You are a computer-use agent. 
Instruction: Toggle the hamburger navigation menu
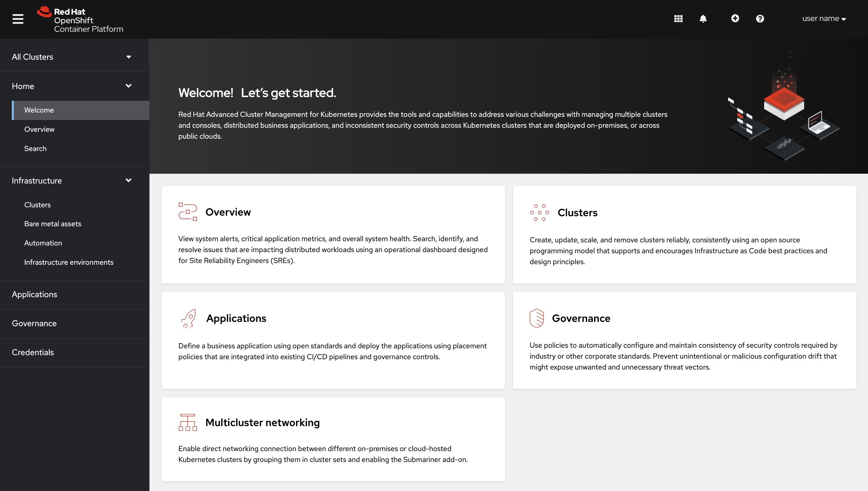coord(18,19)
